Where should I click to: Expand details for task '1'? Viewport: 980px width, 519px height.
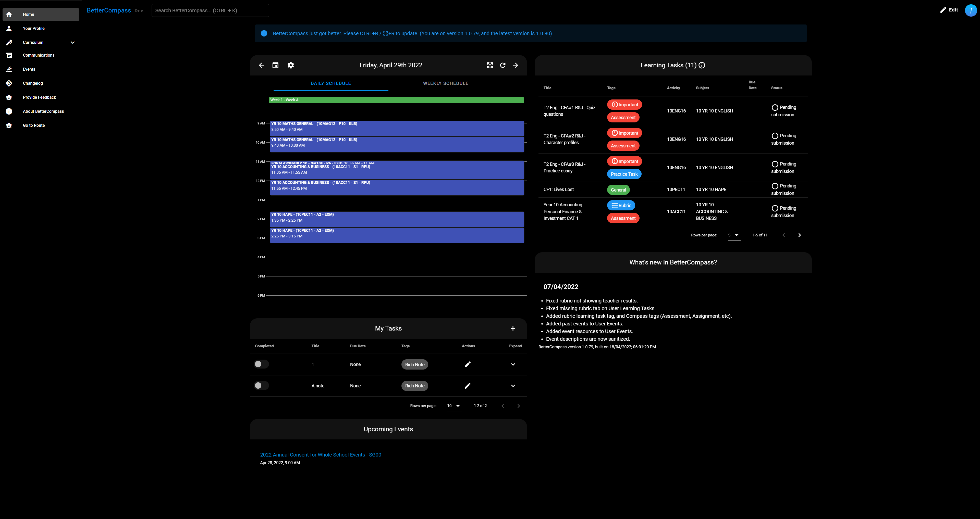[513, 364]
